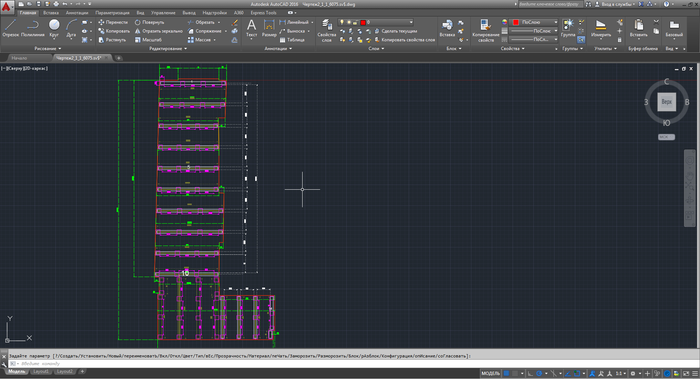Click Копировать свойства слоя button
The image size is (700, 379).
[404, 40]
